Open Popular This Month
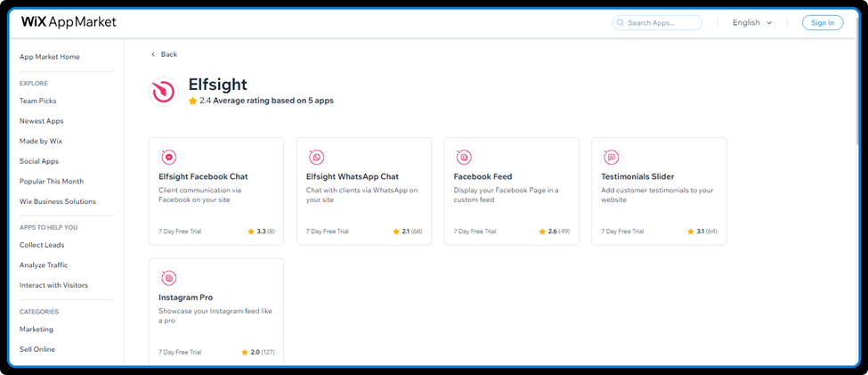 click(x=52, y=181)
